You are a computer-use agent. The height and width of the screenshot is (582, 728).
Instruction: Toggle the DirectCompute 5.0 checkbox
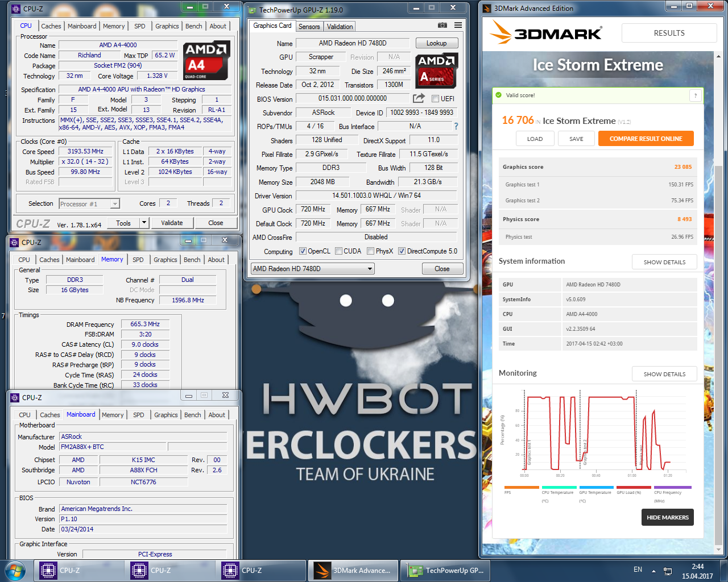point(402,251)
